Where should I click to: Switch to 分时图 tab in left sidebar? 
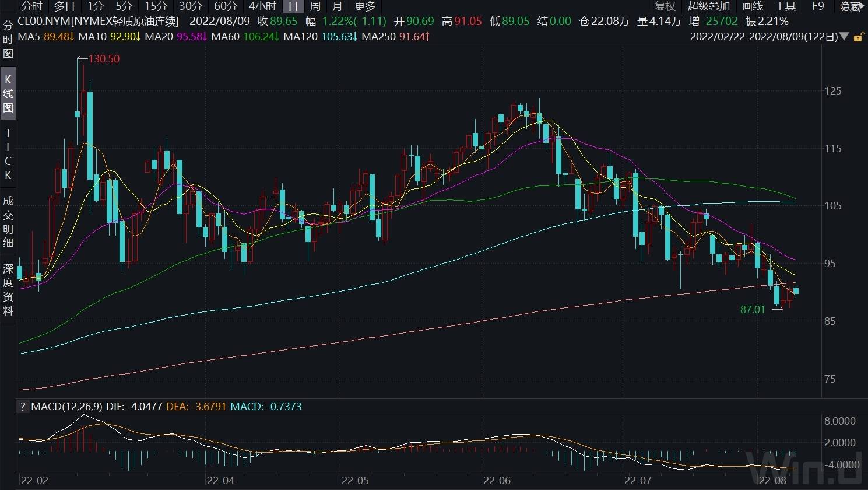(x=8, y=40)
